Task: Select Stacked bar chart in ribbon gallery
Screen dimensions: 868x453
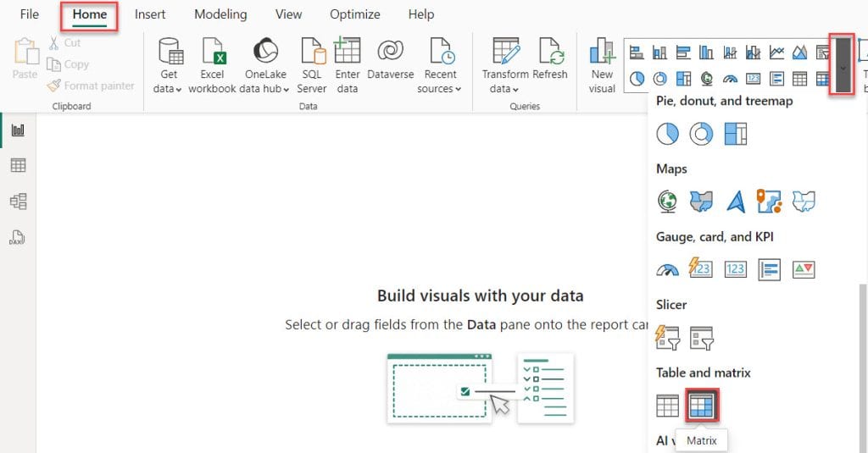Action: coord(637,52)
